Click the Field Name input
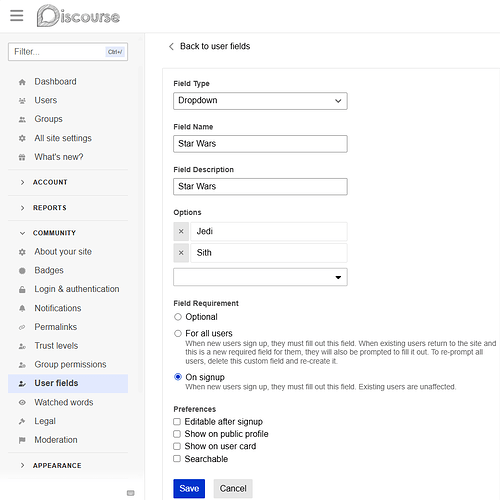 (x=260, y=144)
